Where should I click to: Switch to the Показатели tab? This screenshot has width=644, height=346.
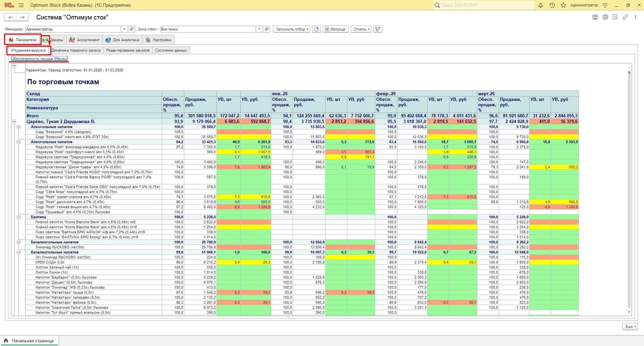pos(23,40)
